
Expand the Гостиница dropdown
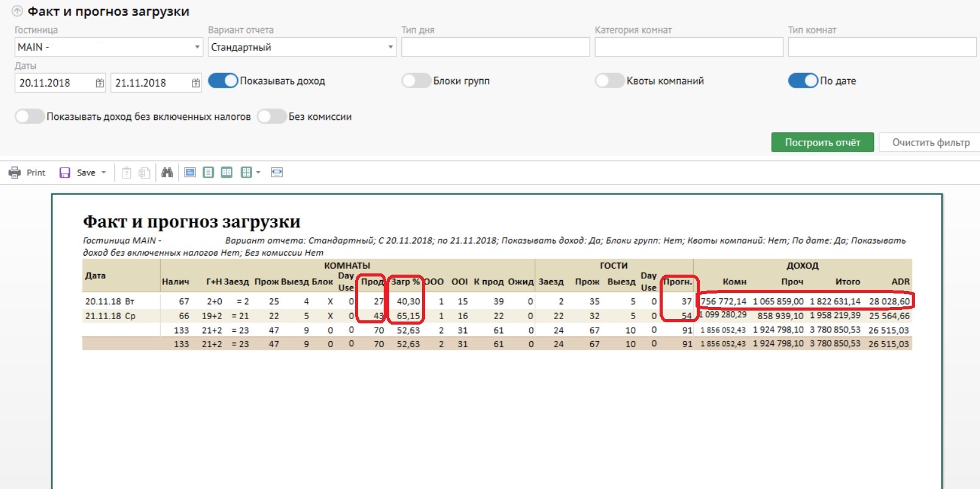tap(197, 47)
